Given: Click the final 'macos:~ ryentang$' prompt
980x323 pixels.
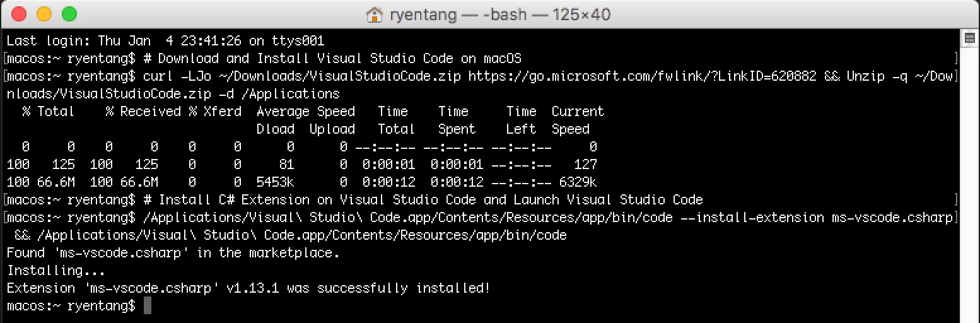Looking at the screenshot, I should click(71, 306).
